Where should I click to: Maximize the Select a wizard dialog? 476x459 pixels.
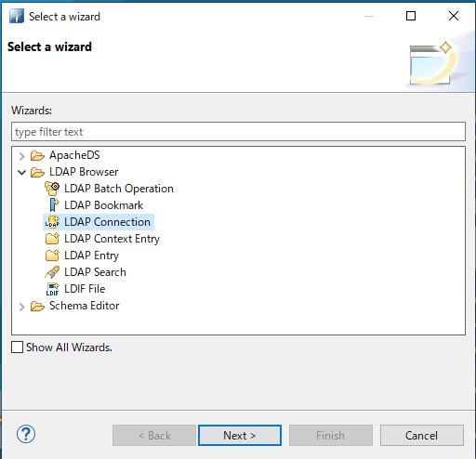411,16
